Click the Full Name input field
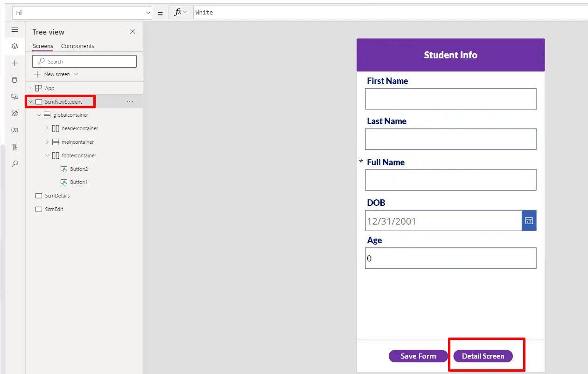The image size is (588, 374). [x=451, y=180]
